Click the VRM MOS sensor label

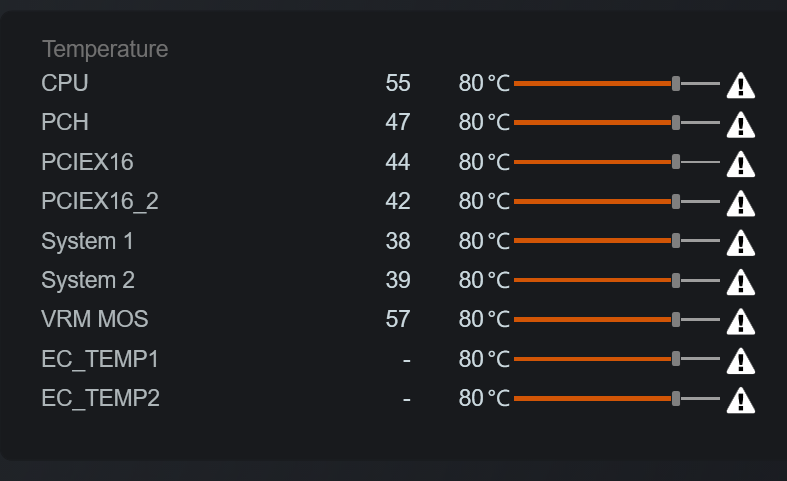pos(95,319)
